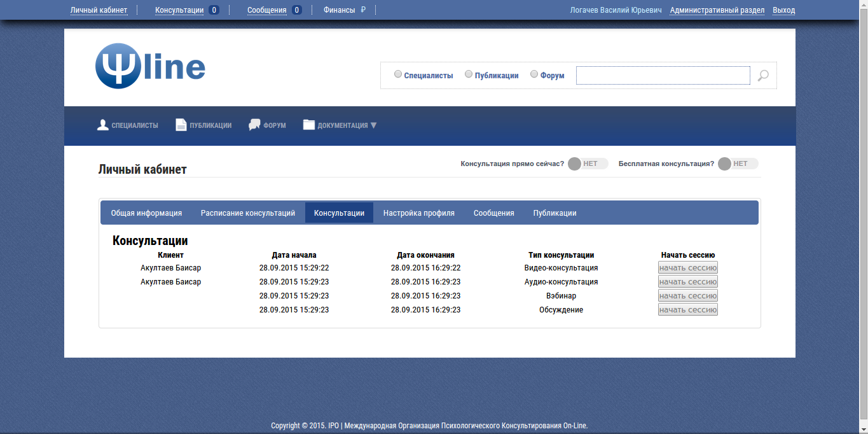Screen dimensions: 868x434
Task: Click the Ψline logo
Action: [x=150, y=66]
